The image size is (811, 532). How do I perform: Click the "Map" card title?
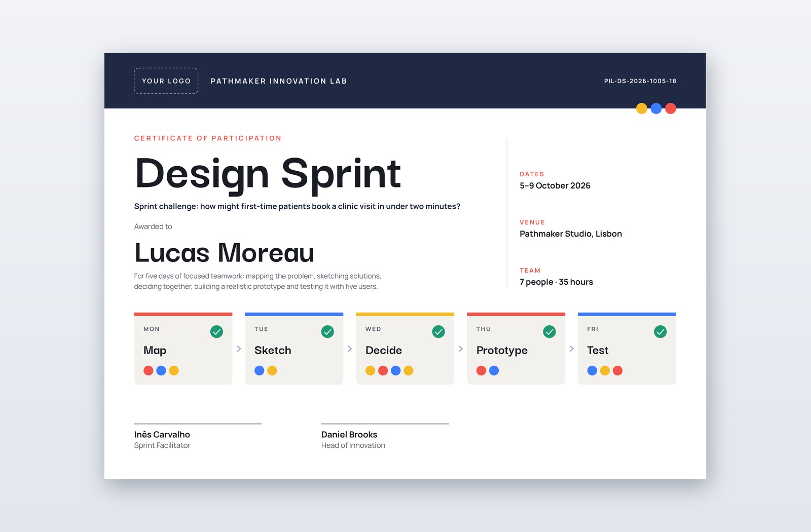click(155, 351)
